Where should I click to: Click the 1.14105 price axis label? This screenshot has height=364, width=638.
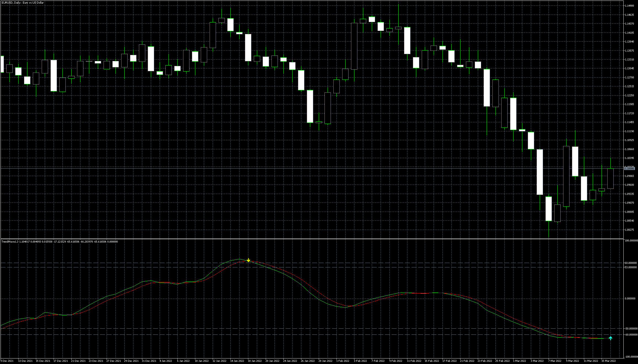(629, 33)
